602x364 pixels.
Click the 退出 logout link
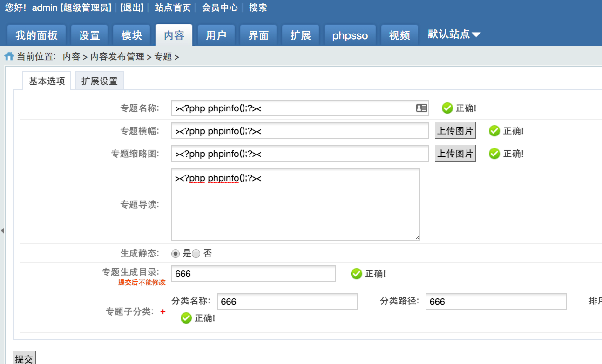click(133, 7)
